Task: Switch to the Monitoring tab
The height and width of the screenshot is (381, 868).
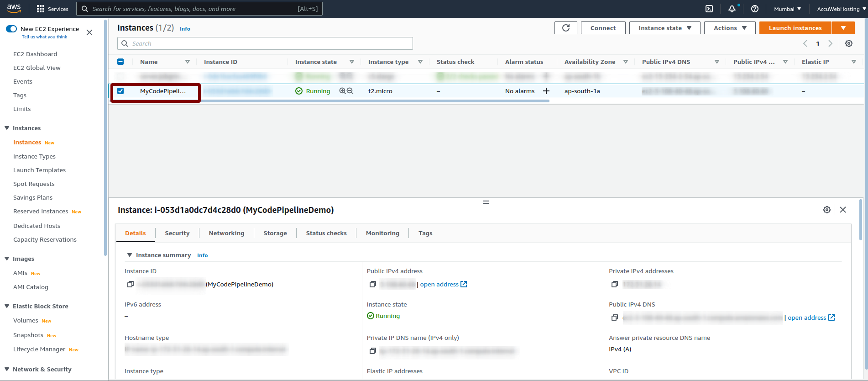Action: click(x=382, y=233)
